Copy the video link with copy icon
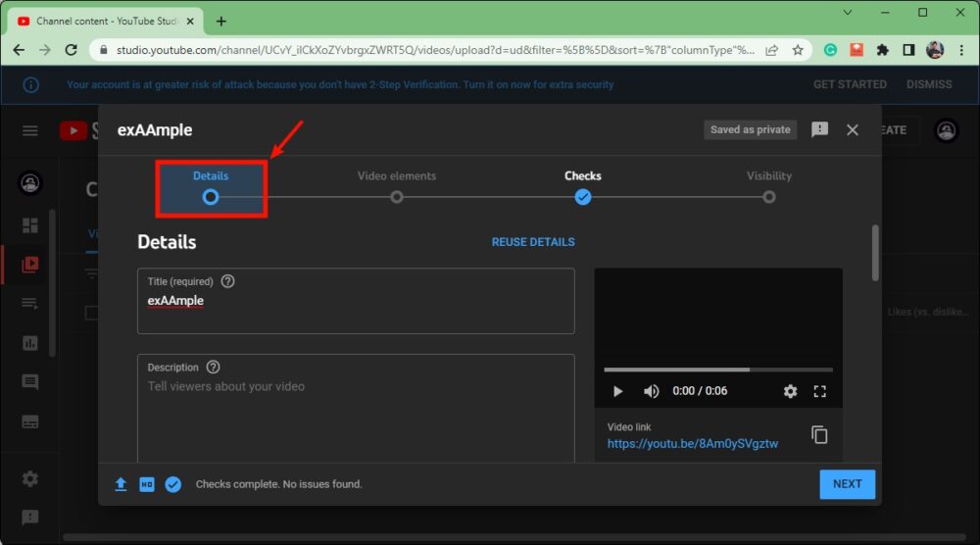 coord(819,434)
